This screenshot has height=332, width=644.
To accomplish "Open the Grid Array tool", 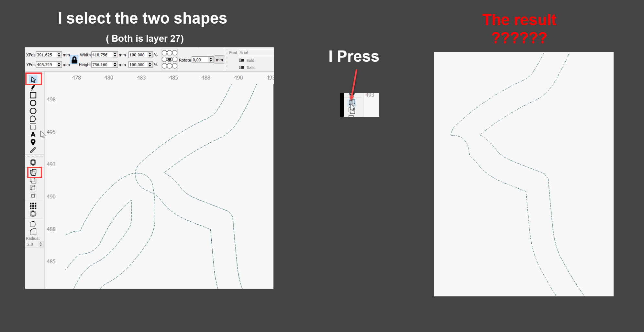I will [x=33, y=206].
